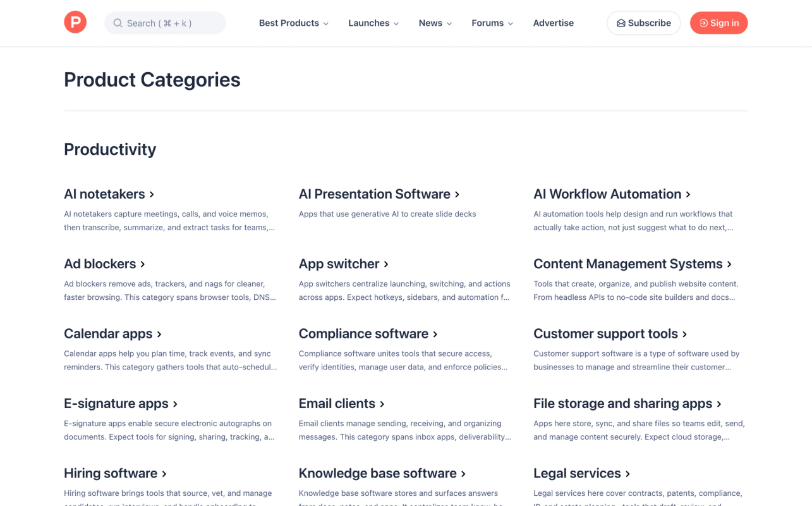This screenshot has width=812, height=506.
Task: Click 'Apps that use generative AI' description
Action: tap(387, 214)
